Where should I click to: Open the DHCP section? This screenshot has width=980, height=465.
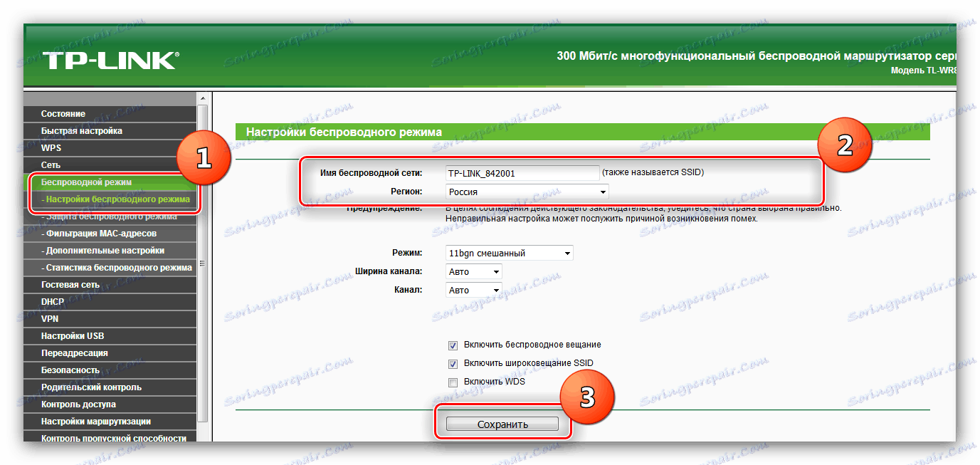click(x=110, y=302)
